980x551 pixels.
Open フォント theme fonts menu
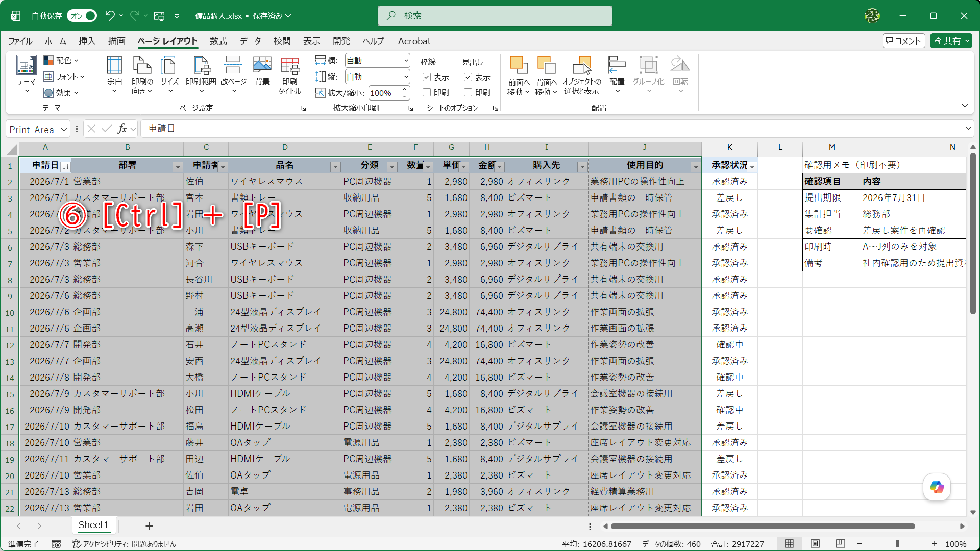point(64,77)
